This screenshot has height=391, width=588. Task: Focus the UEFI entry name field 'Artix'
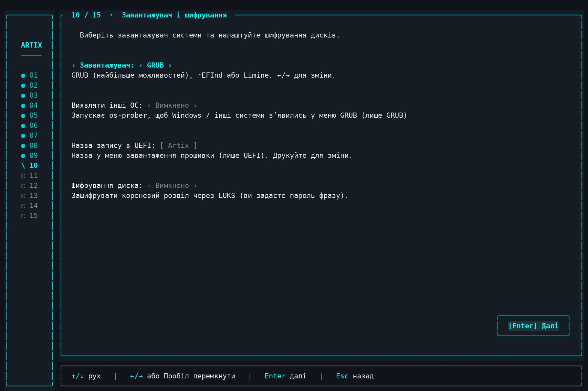178,146
